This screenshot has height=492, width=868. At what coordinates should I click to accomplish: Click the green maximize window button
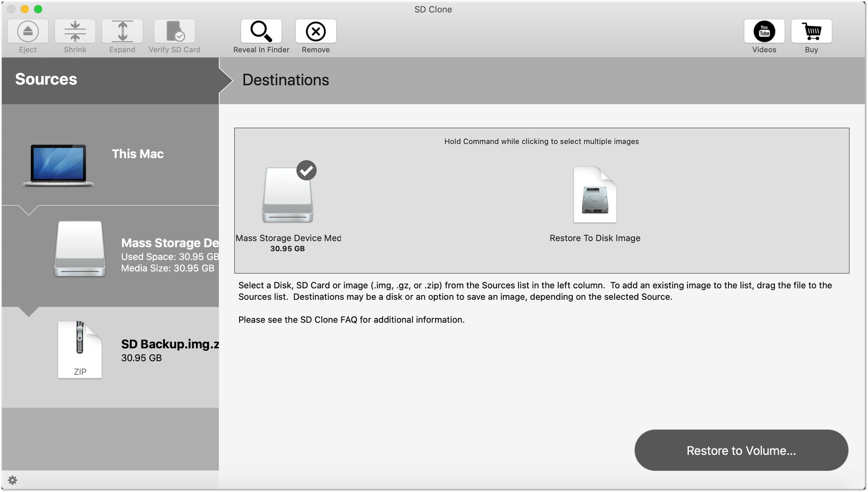[38, 9]
